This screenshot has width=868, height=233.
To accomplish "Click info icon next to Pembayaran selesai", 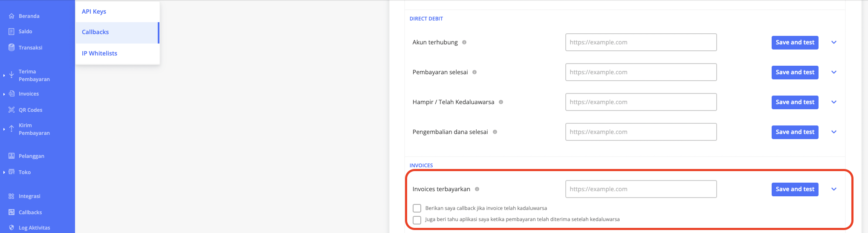I will pyautogui.click(x=475, y=72).
